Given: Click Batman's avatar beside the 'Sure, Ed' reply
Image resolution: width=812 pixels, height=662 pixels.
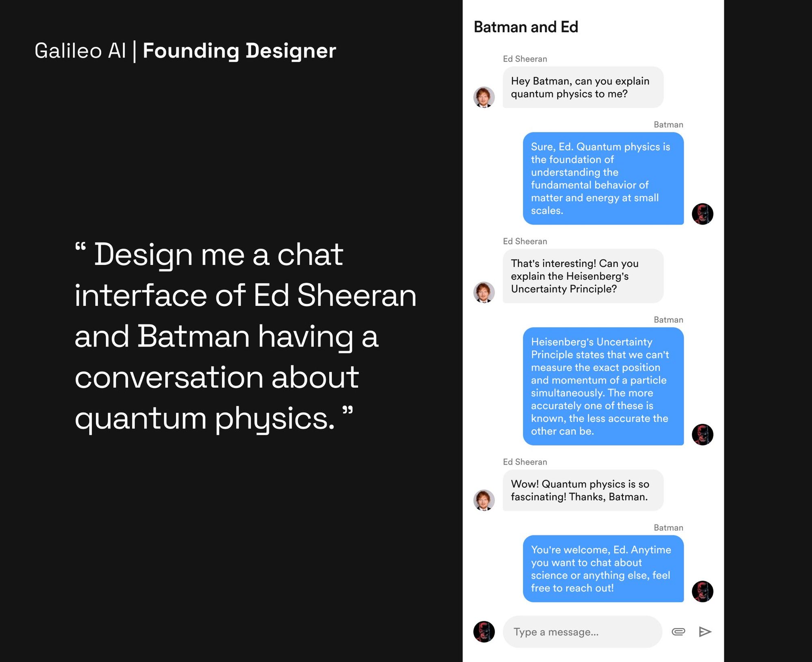Looking at the screenshot, I should tap(702, 214).
